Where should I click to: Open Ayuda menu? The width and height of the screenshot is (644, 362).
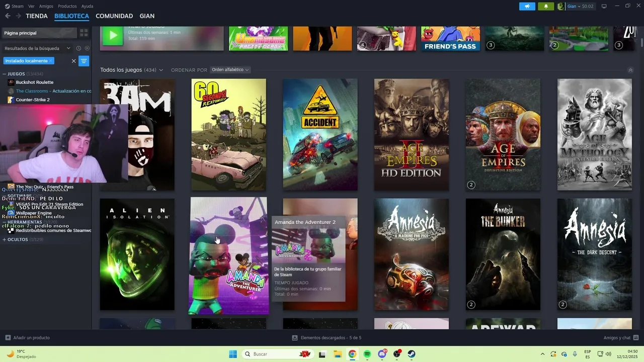87,6
